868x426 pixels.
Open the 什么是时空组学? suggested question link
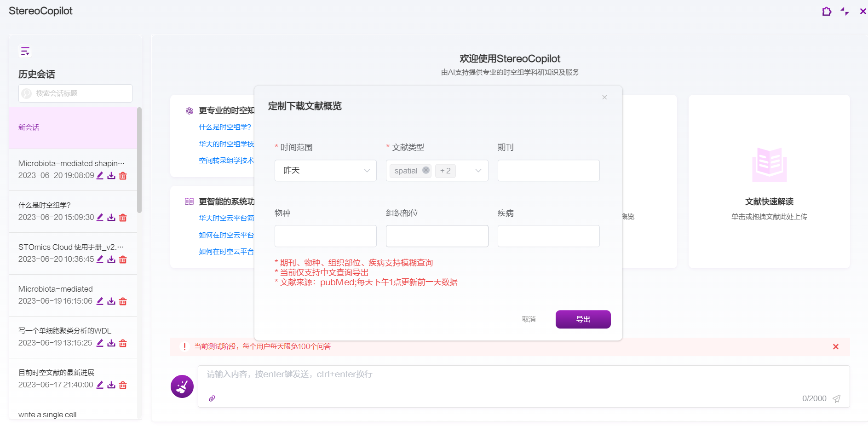(225, 127)
